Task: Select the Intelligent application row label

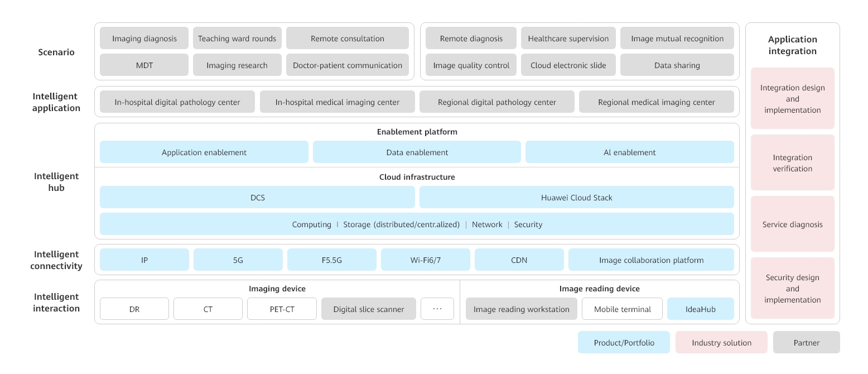Action: [x=56, y=102]
